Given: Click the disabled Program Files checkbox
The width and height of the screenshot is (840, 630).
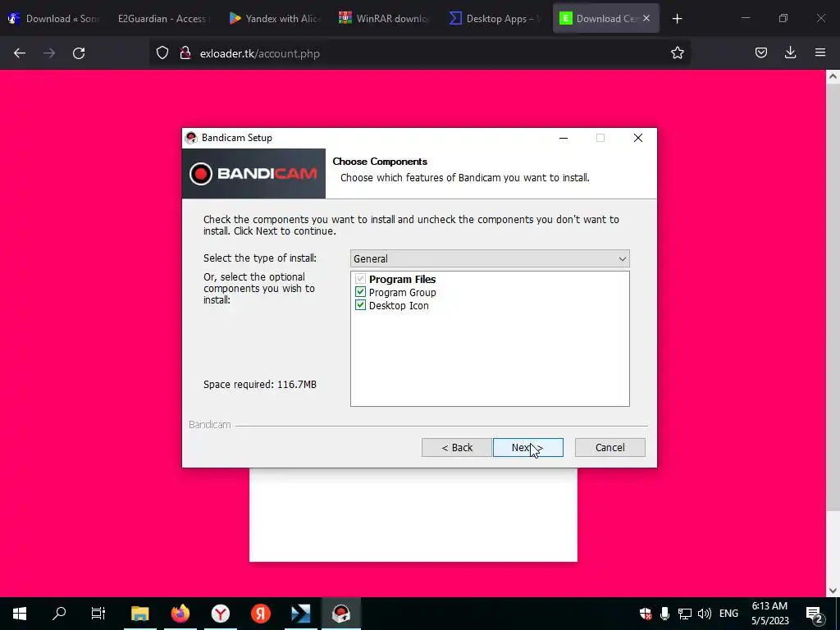Looking at the screenshot, I should coord(361,279).
